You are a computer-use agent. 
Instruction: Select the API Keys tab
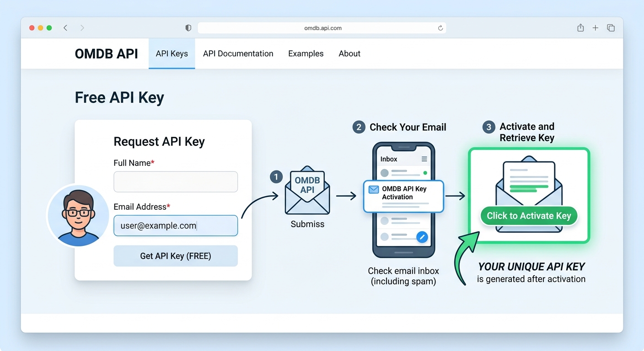click(x=172, y=53)
